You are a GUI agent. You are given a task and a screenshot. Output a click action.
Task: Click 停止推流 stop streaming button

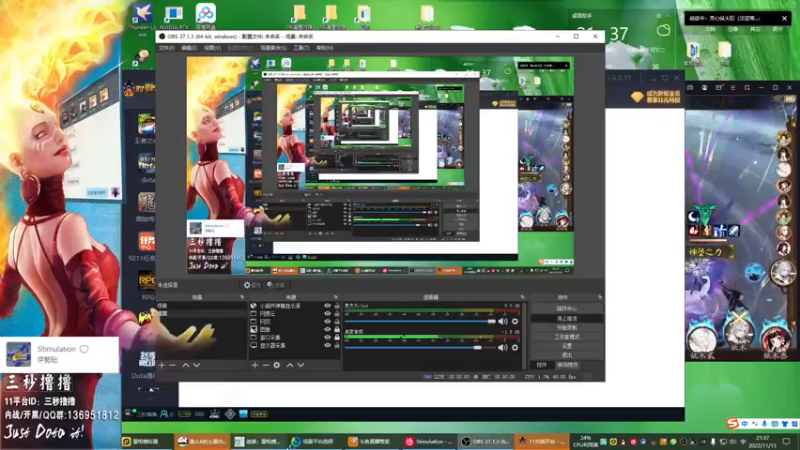pos(566,318)
